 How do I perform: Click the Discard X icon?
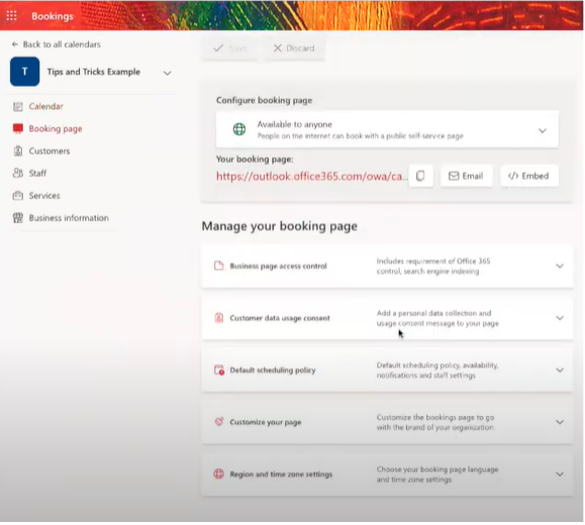tap(277, 48)
